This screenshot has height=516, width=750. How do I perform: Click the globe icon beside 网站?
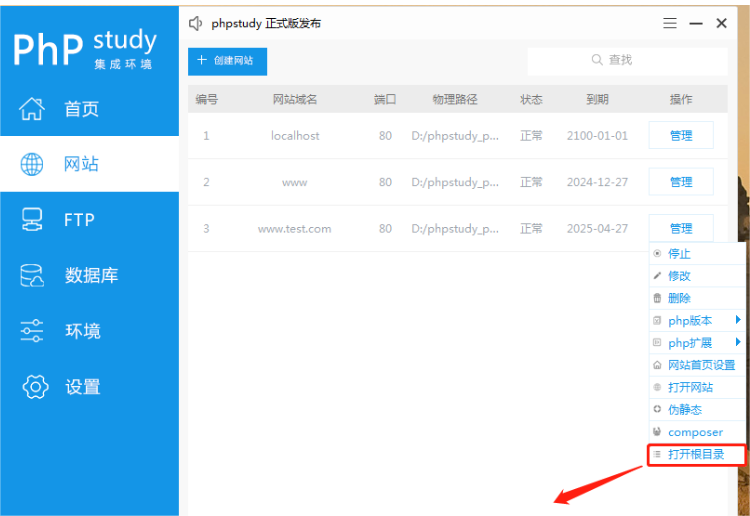point(32,164)
